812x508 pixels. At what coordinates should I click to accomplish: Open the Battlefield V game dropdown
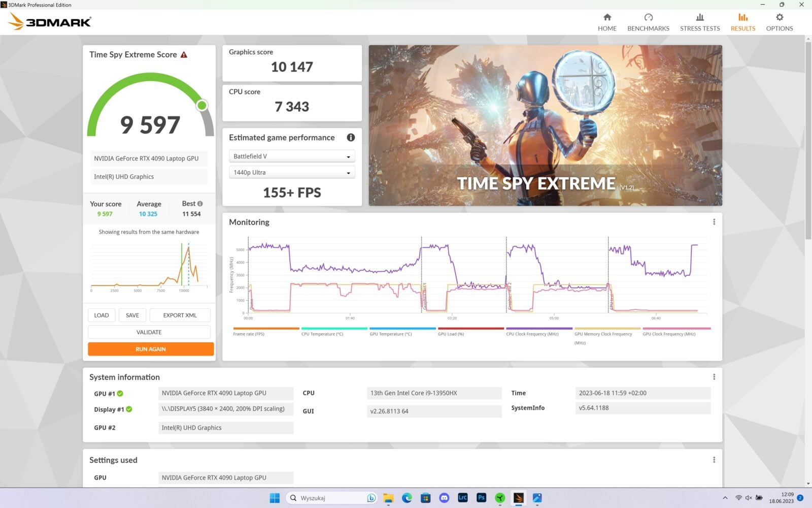coord(292,156)
